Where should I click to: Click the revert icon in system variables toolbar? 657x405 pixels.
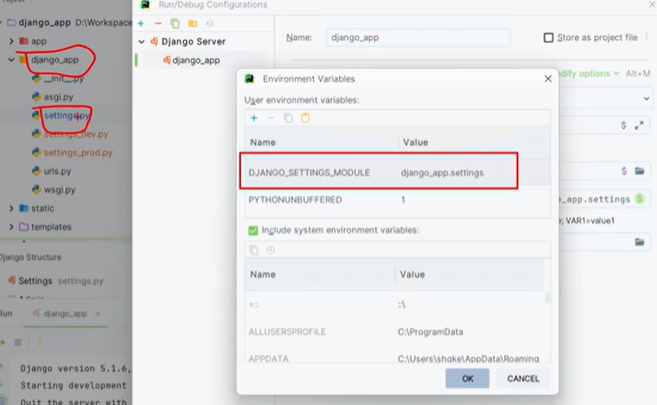pos(271,250)
